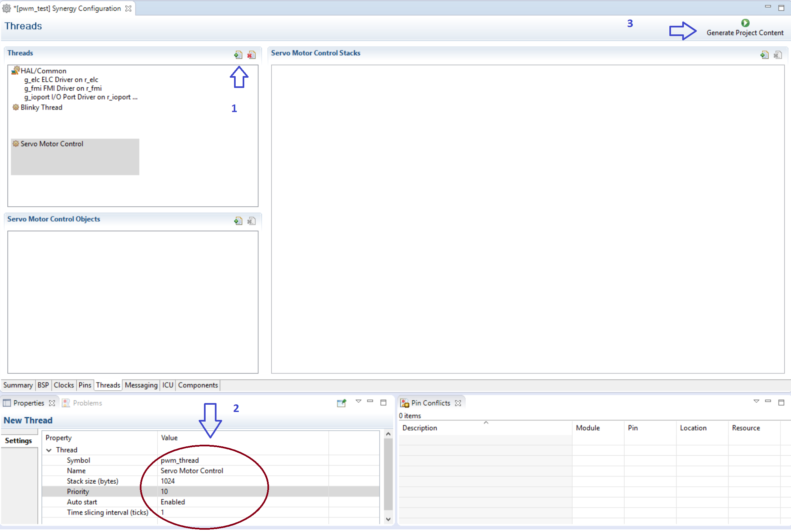Maximize the Pin Conflicts view

pos(782,402)
